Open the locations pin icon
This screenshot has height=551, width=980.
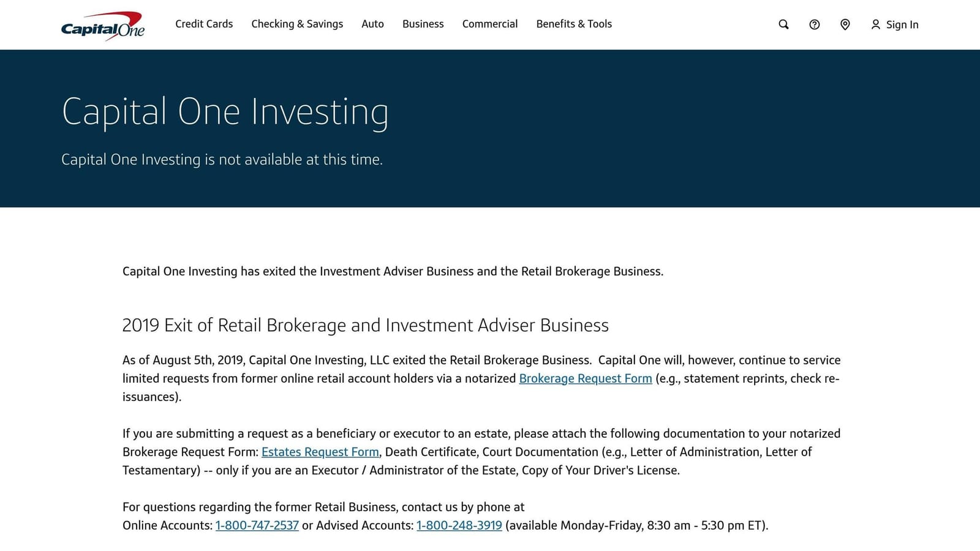coord(845,24)
